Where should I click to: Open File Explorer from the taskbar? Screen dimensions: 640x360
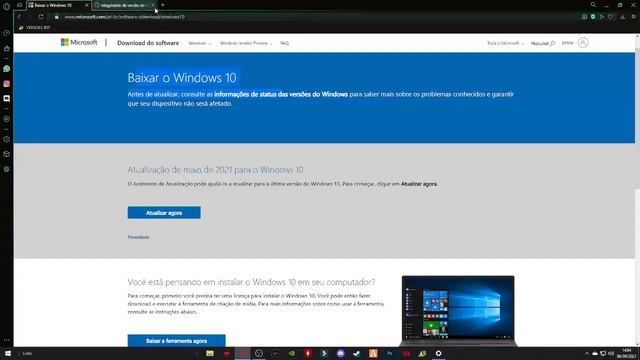pyautogui.click(x=210, y=353)
